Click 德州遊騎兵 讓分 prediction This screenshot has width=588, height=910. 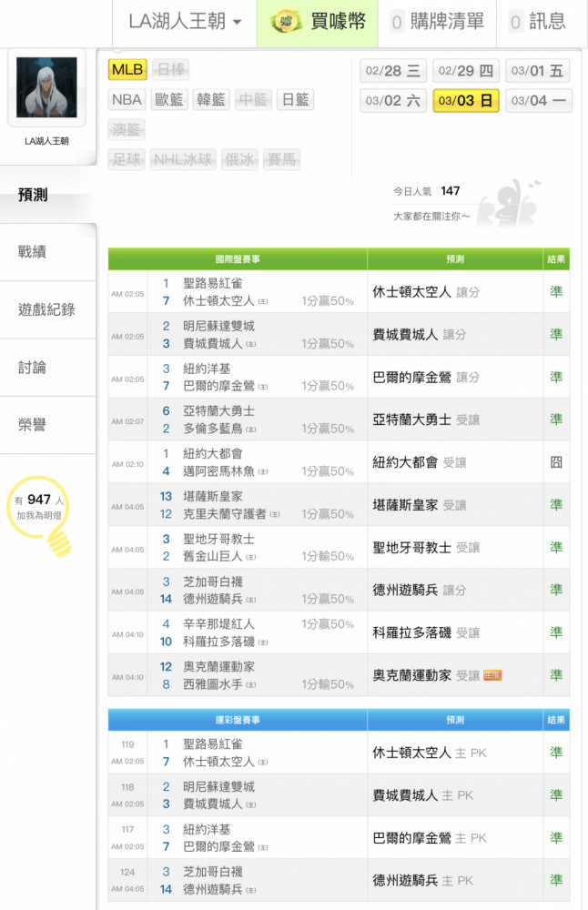419,591
